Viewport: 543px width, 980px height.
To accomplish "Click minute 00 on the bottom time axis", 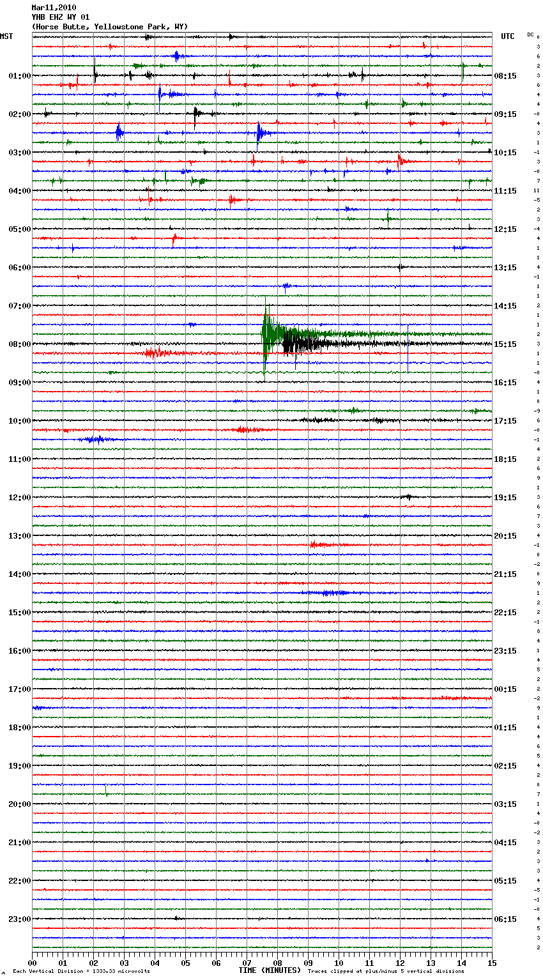I will [x=32, y=963].
